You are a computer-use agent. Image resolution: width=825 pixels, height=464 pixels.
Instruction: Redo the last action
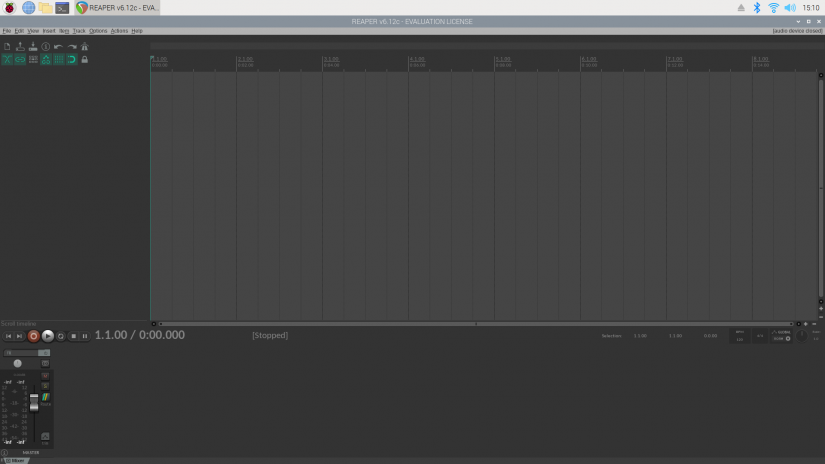click(72, 47)
